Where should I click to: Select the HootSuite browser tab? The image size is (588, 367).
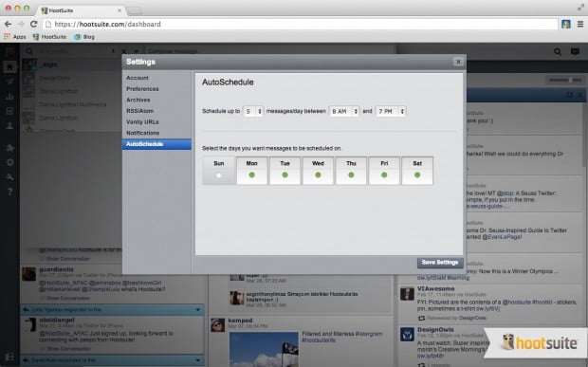pos(81,10)
